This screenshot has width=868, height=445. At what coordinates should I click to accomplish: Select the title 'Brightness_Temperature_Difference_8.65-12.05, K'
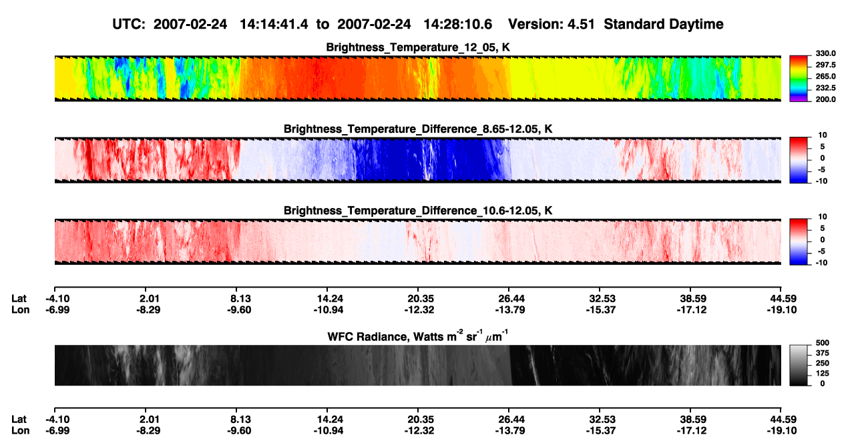pyautogui.click(x=418, y=129)
